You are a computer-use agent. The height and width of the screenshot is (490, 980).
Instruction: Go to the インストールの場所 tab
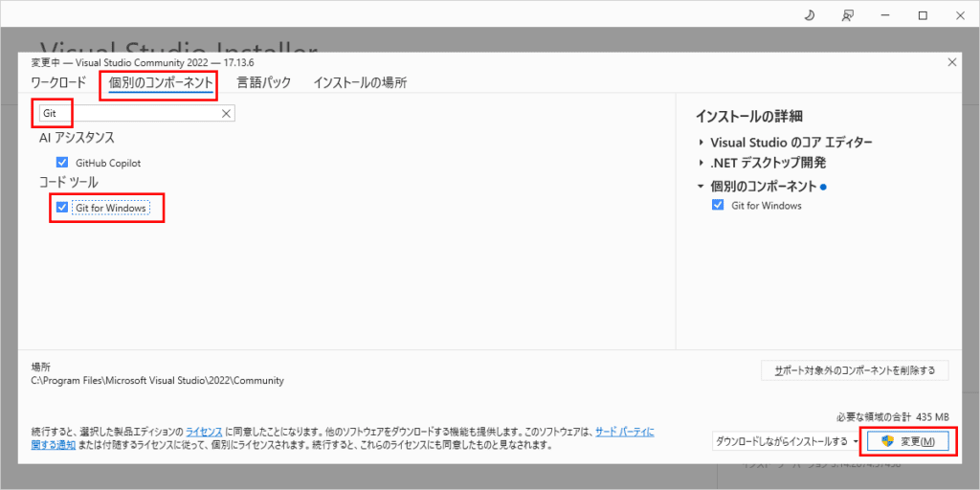(x=361, y=82)
